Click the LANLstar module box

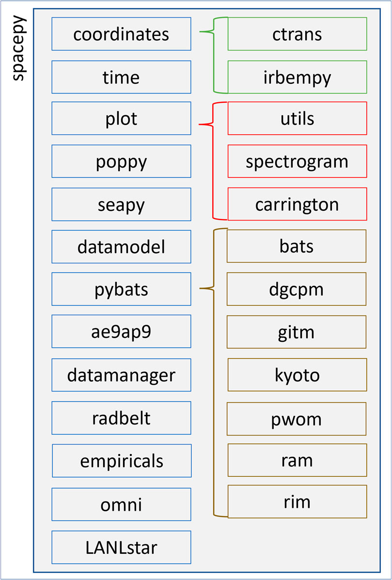pyautogui.click(x=121, y=548)
